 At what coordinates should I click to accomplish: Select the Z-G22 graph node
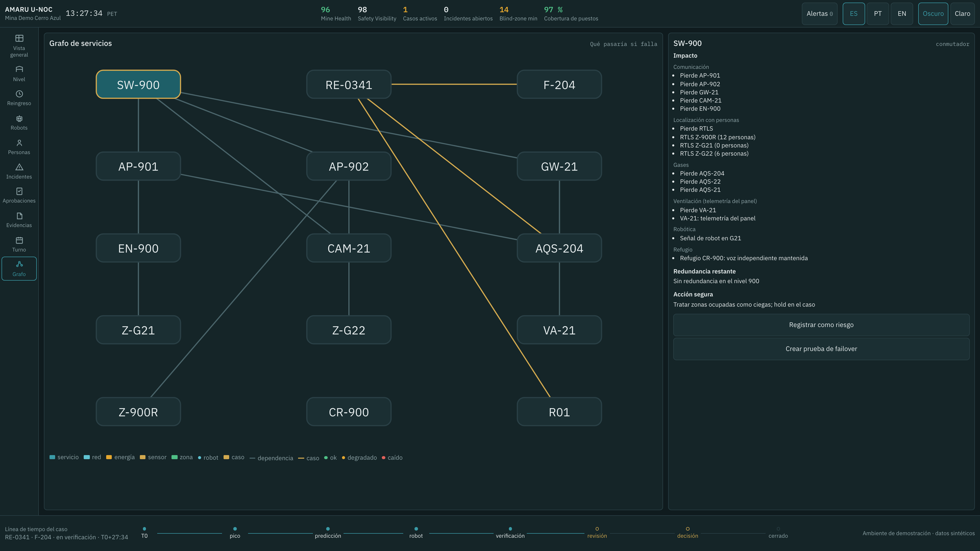coord(349,330)
